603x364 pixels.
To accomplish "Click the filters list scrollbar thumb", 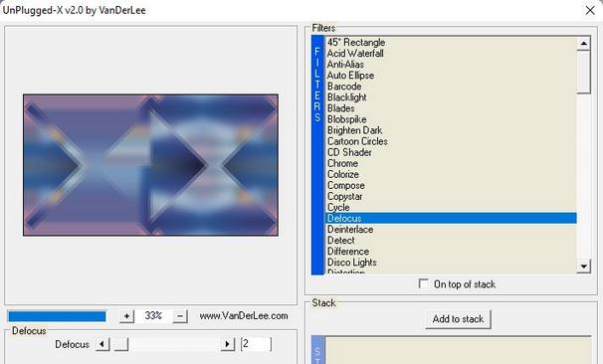I will pos(584,72).
